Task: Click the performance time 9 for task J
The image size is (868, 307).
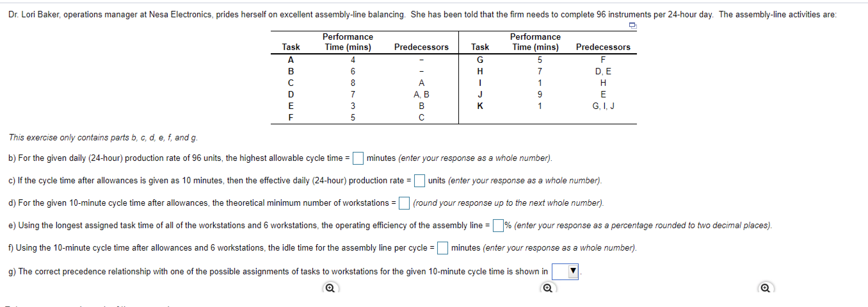Action: pos(540,95)
